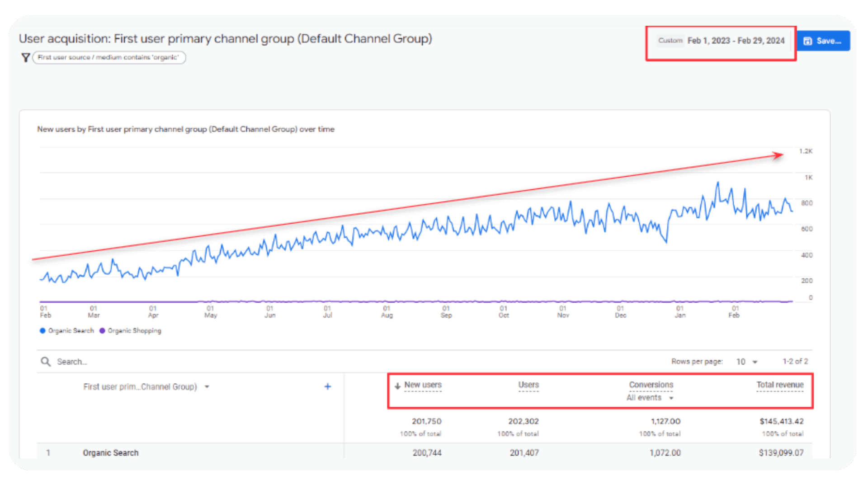Viewport: 868px width, 488px height.
Task: Open the Rows per page dropdown
Action: point(746,361)
